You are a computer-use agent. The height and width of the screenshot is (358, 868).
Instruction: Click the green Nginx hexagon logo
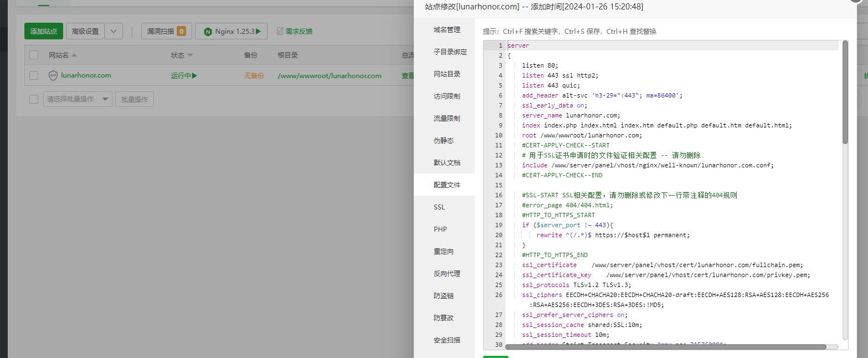pos(208,32)
